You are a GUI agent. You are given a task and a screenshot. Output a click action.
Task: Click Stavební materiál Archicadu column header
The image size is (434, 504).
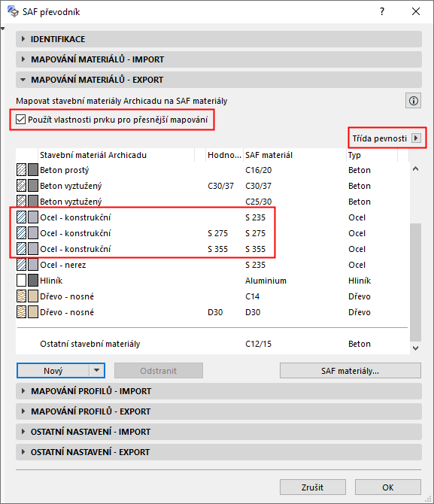click(x=116, y=155)
